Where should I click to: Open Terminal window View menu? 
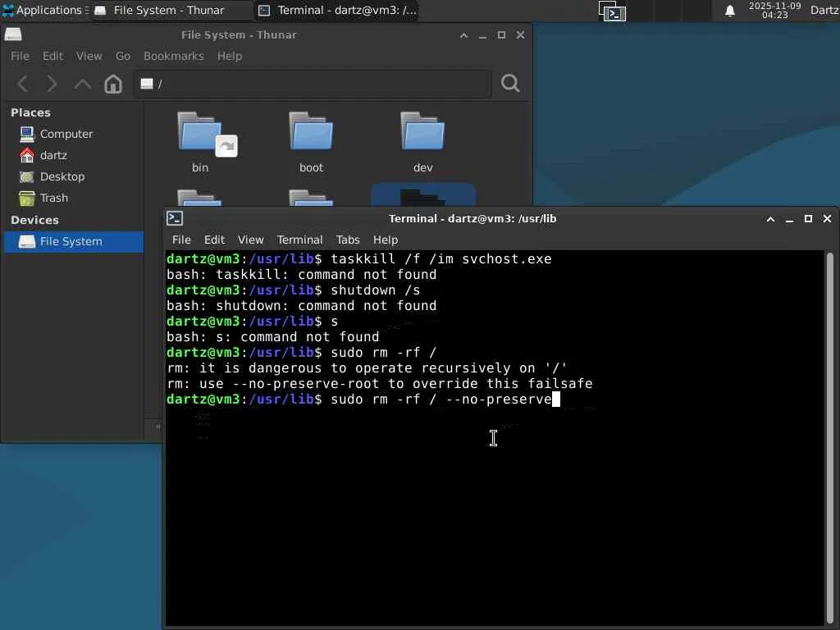[251, 240]
